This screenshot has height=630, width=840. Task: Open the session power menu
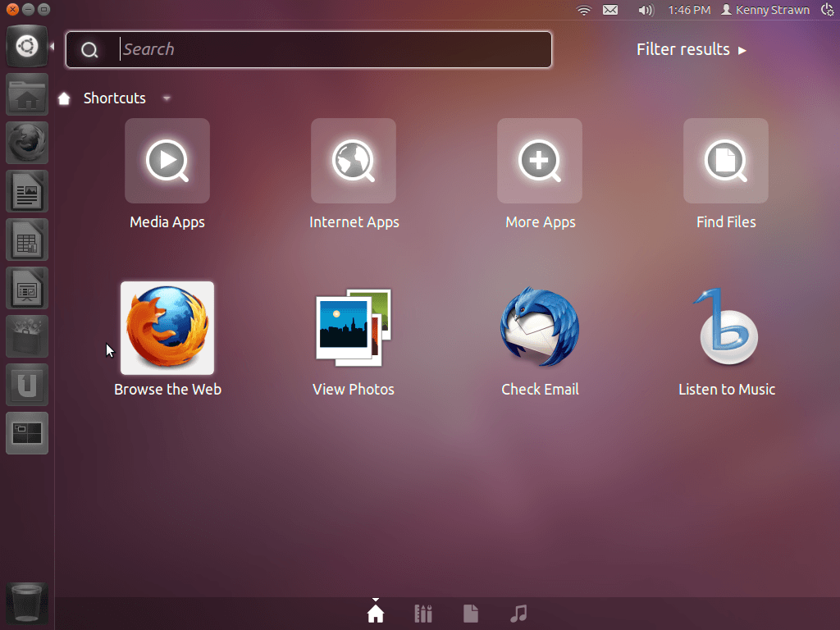tap(828, 10)
